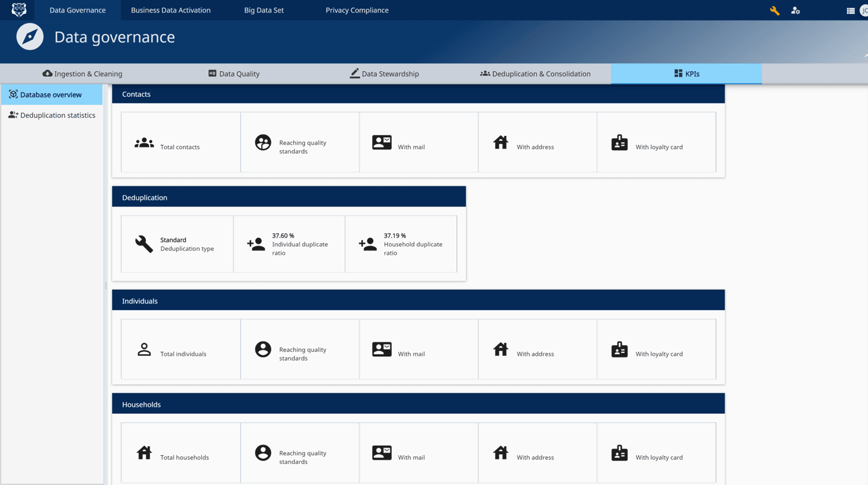Open the Ingestion & Cleaning tab
The width and height of the screenshot is (868, 485).
coord(83,73)
